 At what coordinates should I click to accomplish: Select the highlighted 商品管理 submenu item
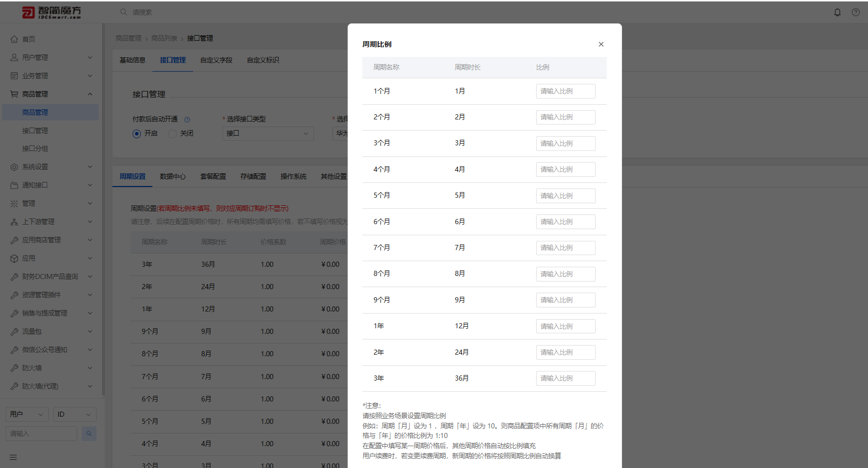pos(50,112)
